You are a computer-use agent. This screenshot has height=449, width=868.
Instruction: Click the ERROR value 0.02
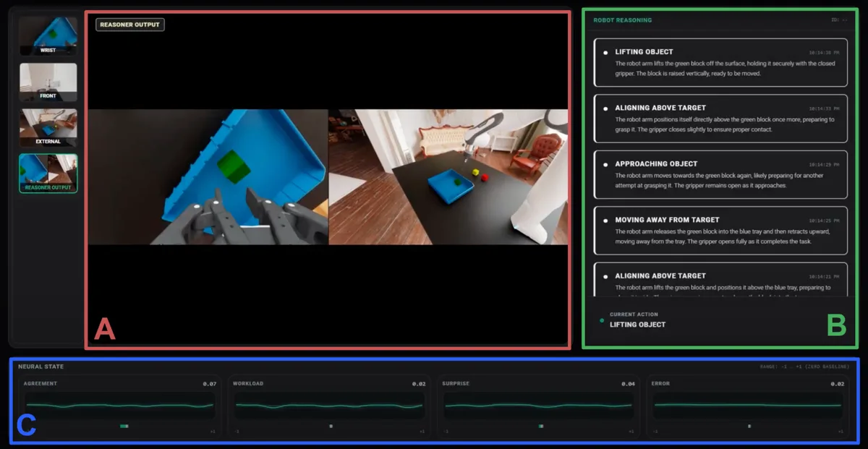(x=837, y=384)
